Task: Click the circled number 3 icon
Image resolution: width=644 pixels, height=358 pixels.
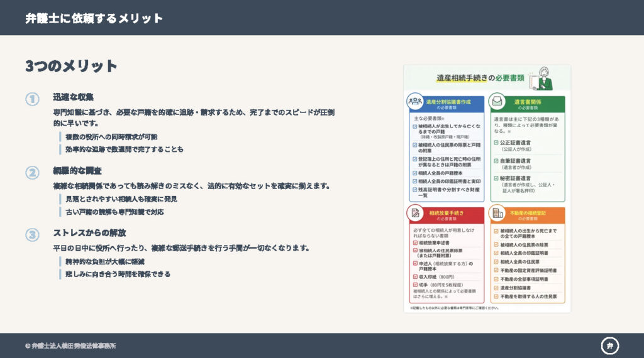Action: [x=32, y=235]
